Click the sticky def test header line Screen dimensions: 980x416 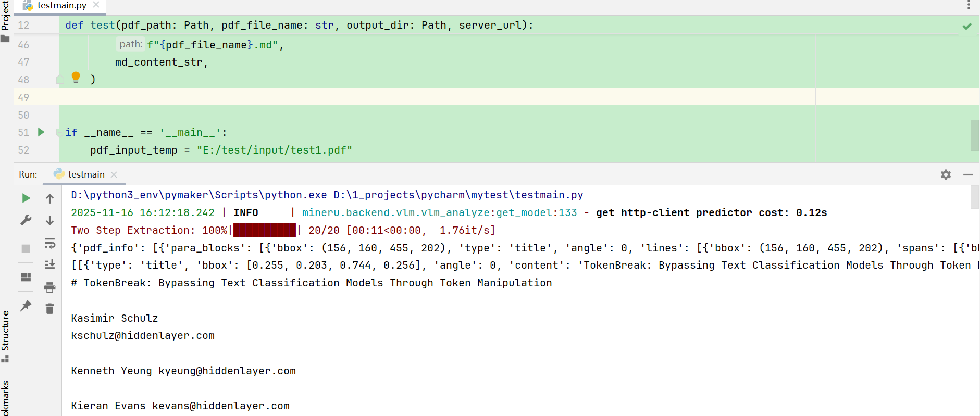pos(299,26)
